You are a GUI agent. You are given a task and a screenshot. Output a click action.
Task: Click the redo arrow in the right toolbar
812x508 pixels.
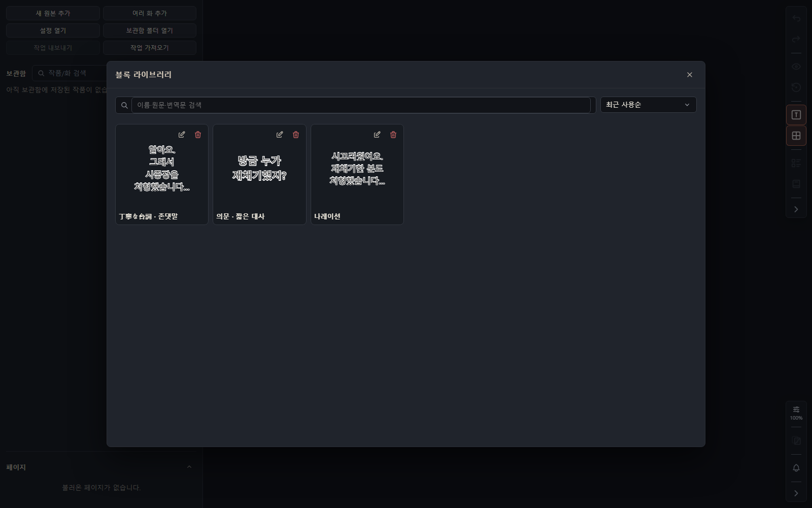tap(796, 39)
